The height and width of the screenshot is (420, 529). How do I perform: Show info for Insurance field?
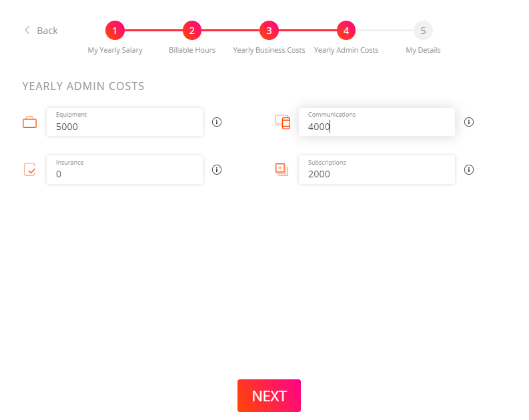click(x=217, y=169)
